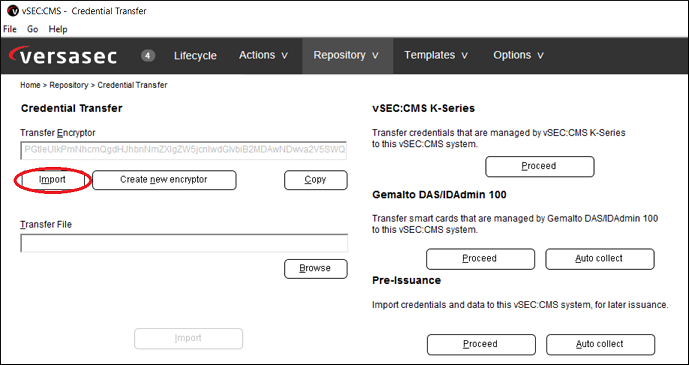Click the Credential Transfer heading

click(72, 108)
